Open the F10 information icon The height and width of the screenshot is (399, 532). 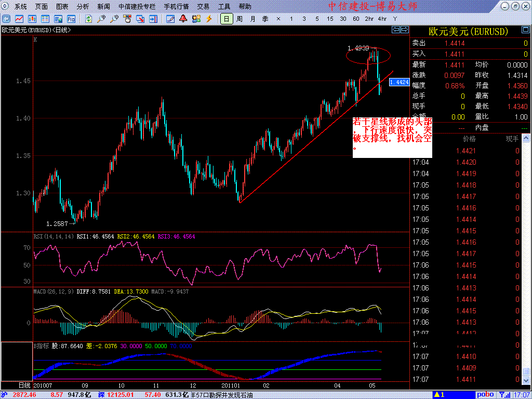click(x=71, y=19)
